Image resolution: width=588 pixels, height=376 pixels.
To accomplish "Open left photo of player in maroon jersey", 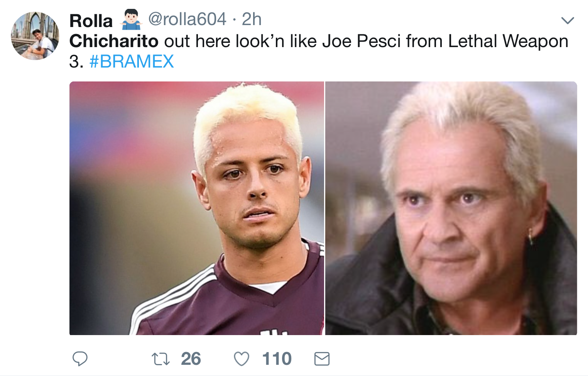I will coord(197,208).
